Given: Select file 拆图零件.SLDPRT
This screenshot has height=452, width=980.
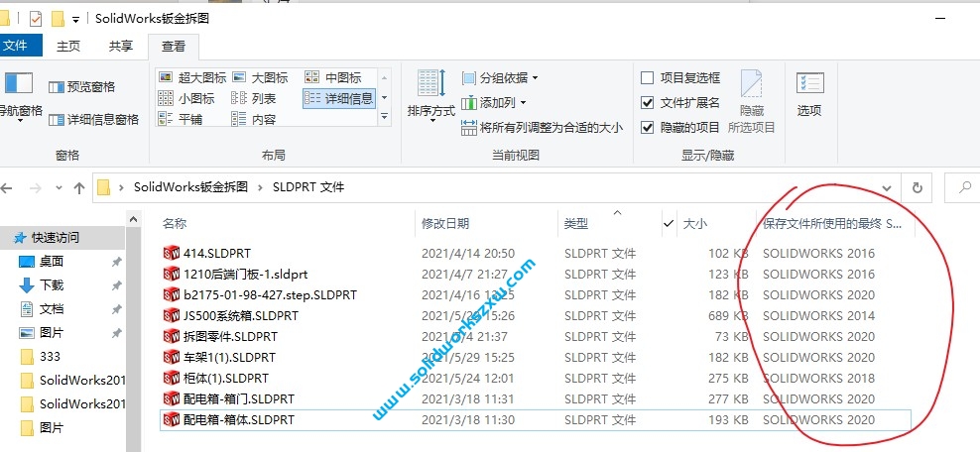Looking at the screenshot, I should click(x=230, y=336).
